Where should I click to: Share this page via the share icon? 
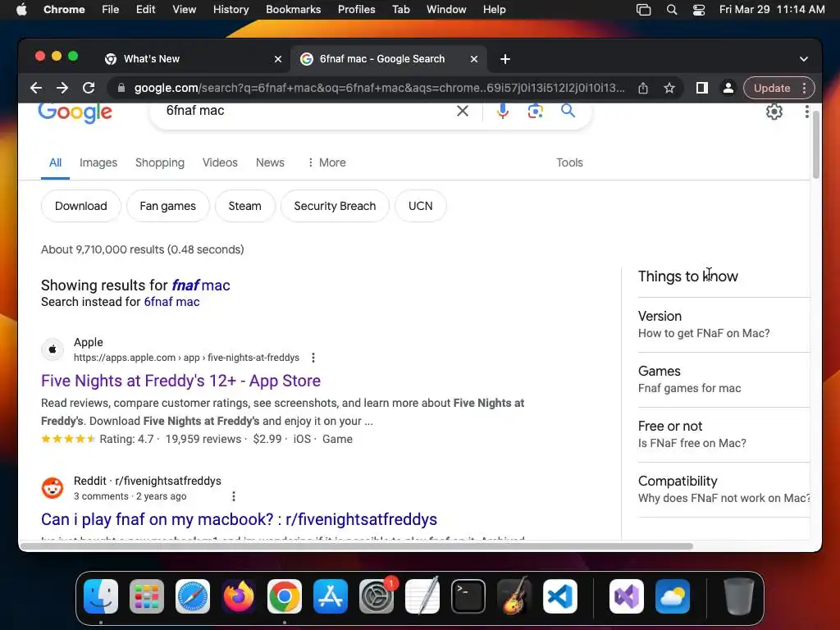point(643,88)
